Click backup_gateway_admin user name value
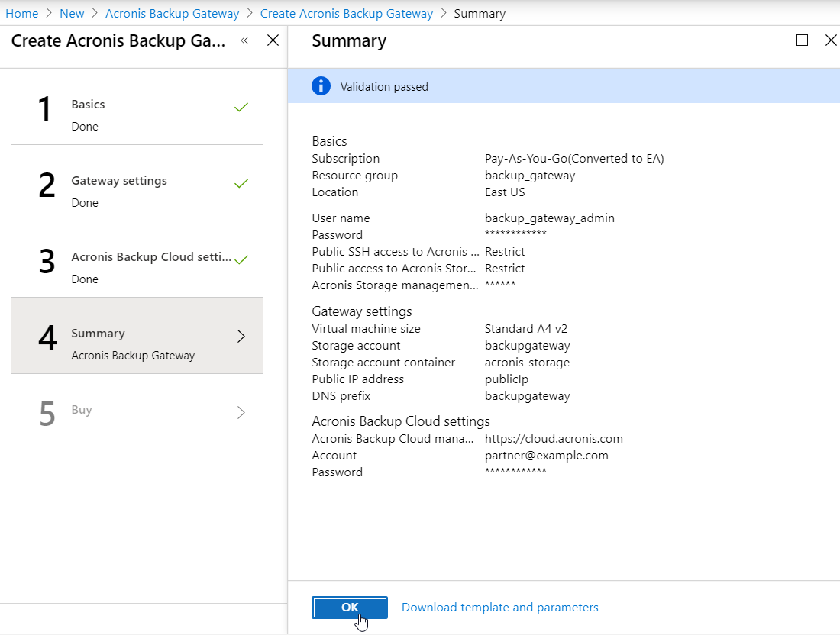Viewport: 840px width, 635px height. pyautogui.click(x=550, y=218)
